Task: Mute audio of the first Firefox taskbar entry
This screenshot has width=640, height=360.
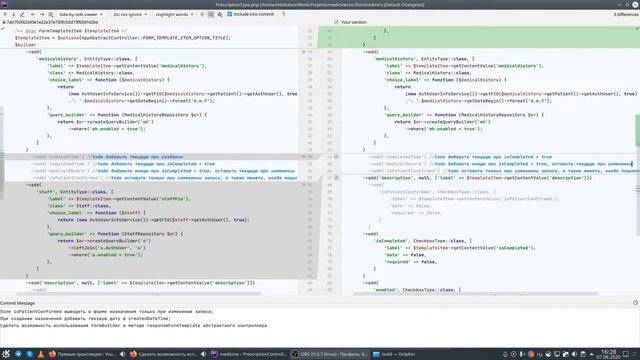Action: click(x=122, y=354)
